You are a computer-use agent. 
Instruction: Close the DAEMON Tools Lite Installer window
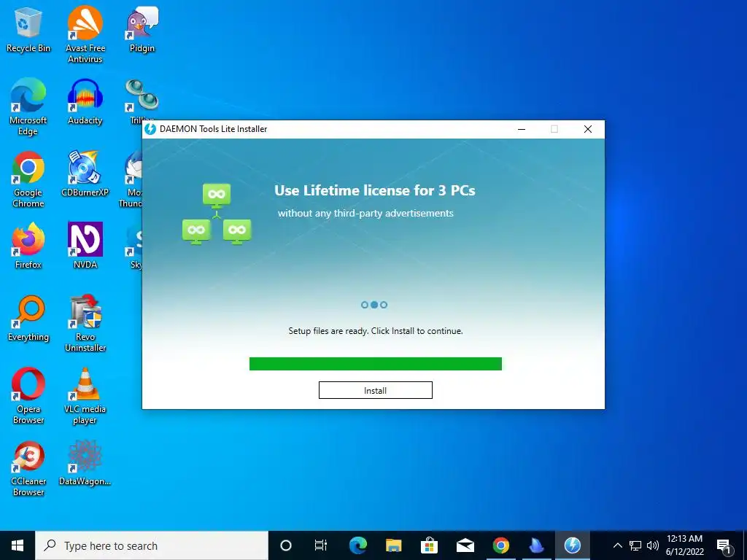pos(588,129)
